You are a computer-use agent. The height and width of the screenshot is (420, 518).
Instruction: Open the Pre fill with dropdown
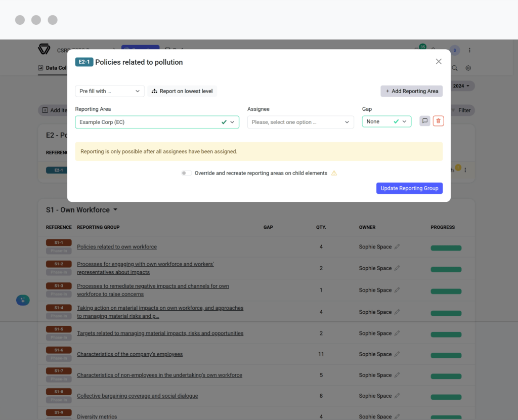[x=110, y=91]
